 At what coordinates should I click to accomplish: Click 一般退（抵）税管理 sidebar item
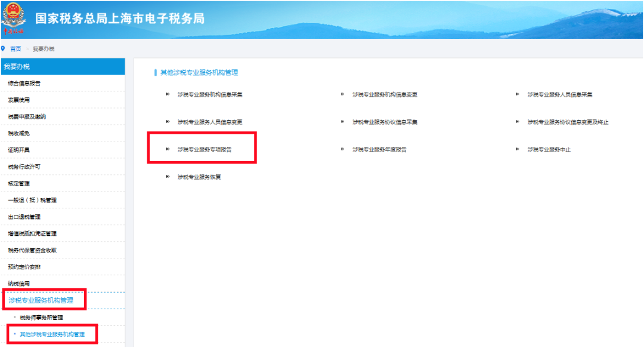click(63, 201)
